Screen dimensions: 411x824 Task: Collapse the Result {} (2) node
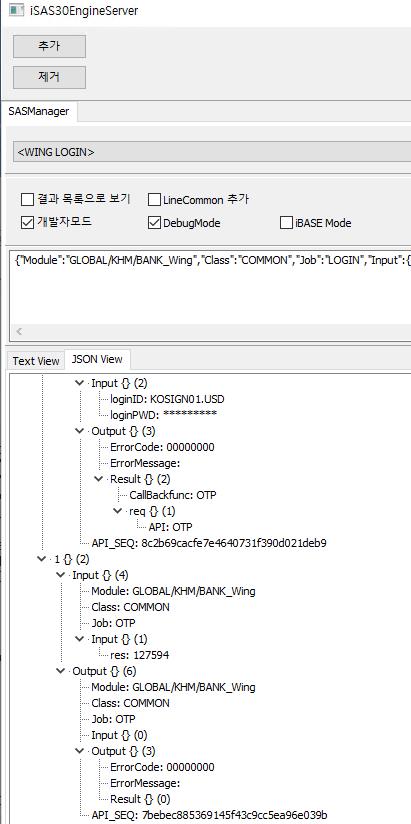tap(98, 479)
